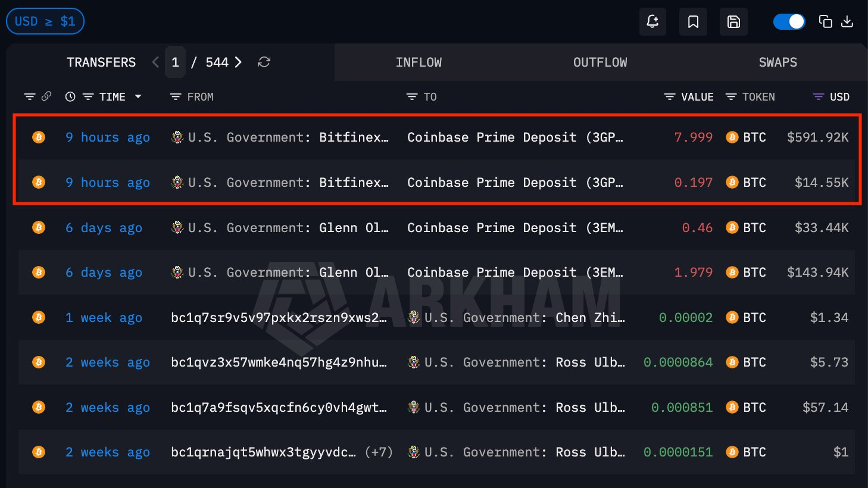
Task: Click the save disk icon
Action: click(733, 22)
